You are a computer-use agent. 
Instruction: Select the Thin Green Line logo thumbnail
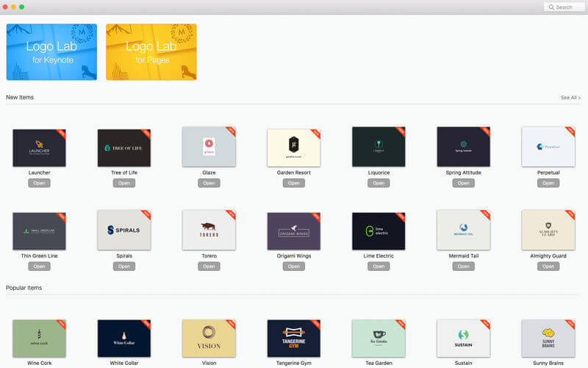pos(40,231)
